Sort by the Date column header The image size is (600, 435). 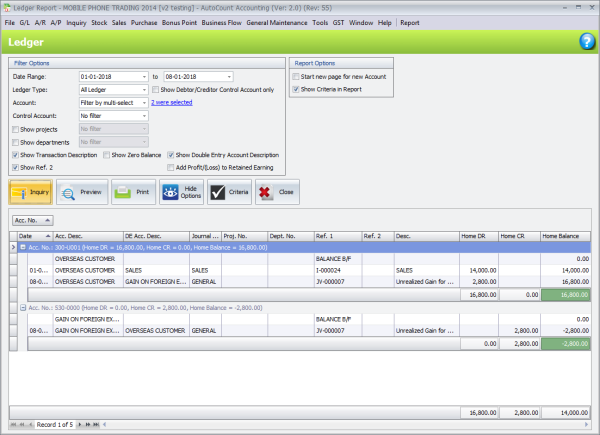(35, 236)
